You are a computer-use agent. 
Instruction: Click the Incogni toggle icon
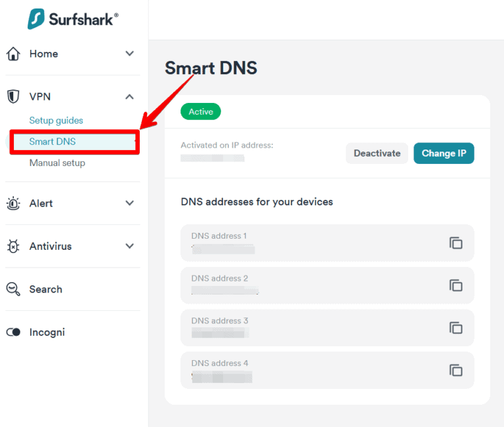point(13,333)
